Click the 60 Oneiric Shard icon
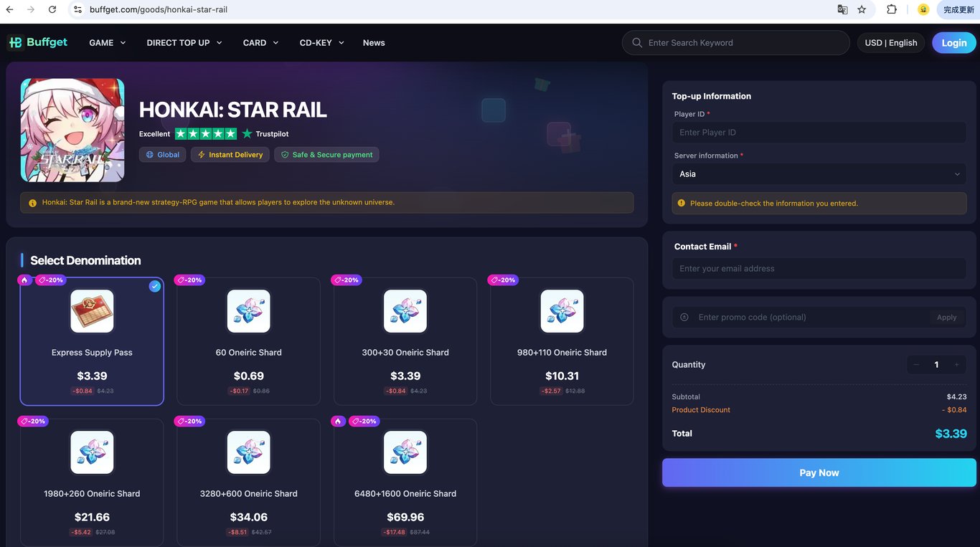 [249, 311]
